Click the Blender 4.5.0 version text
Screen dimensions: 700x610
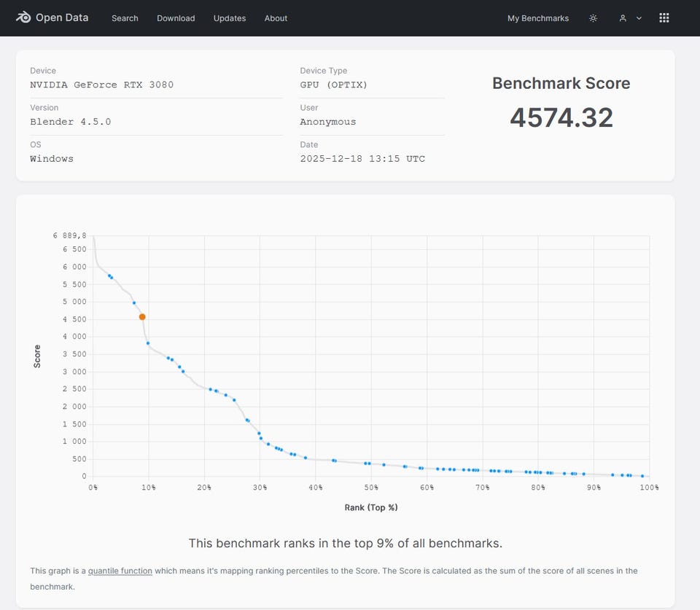70,122
